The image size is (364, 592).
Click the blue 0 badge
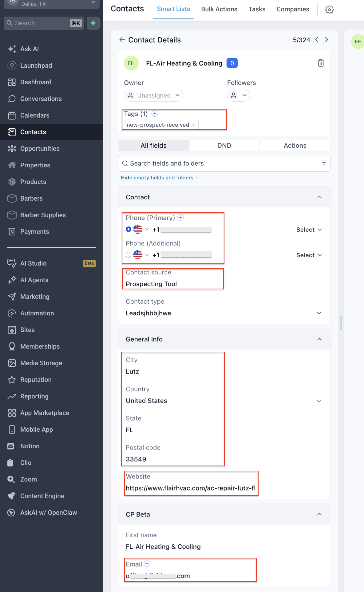click(x=232, y=63)
